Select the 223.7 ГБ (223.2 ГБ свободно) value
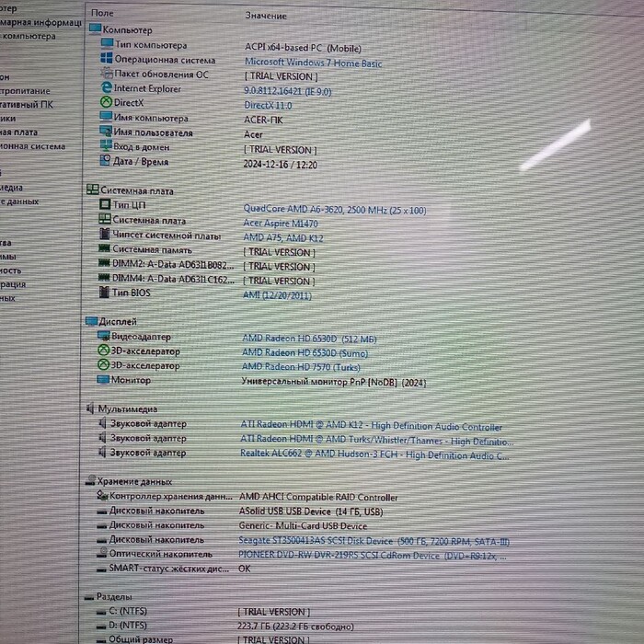The width and height of the screenshot is (644, 644). point(295,627)
